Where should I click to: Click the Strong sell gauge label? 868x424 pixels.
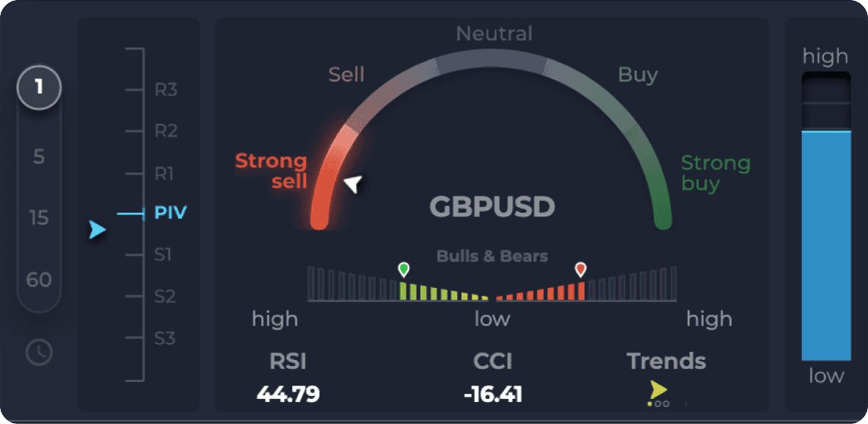tap(271, 171)
